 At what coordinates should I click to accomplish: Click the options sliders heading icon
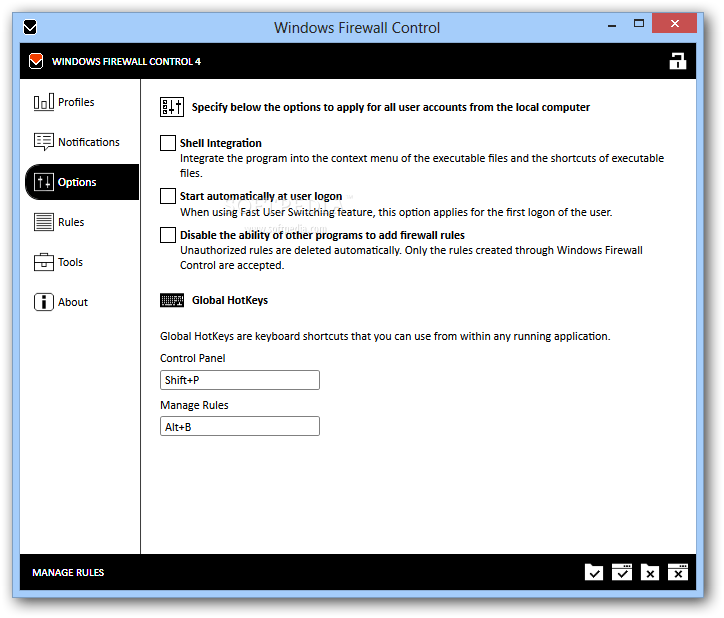click(x=172, y=107)
